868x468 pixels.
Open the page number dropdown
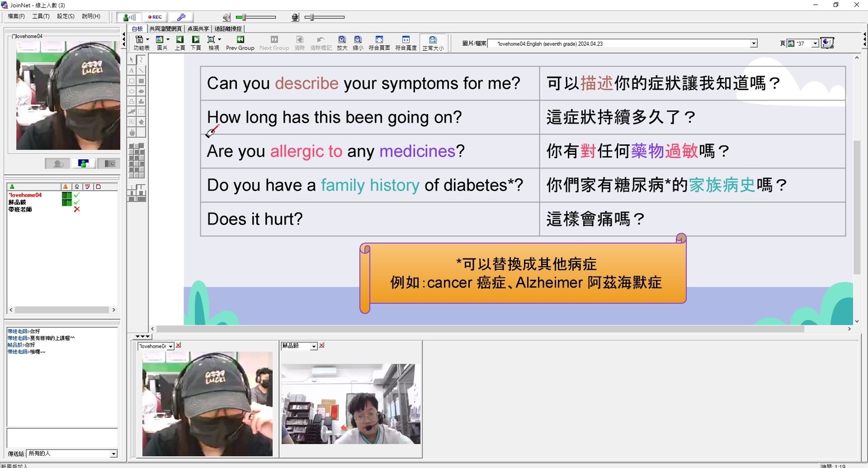coord(815,44)
